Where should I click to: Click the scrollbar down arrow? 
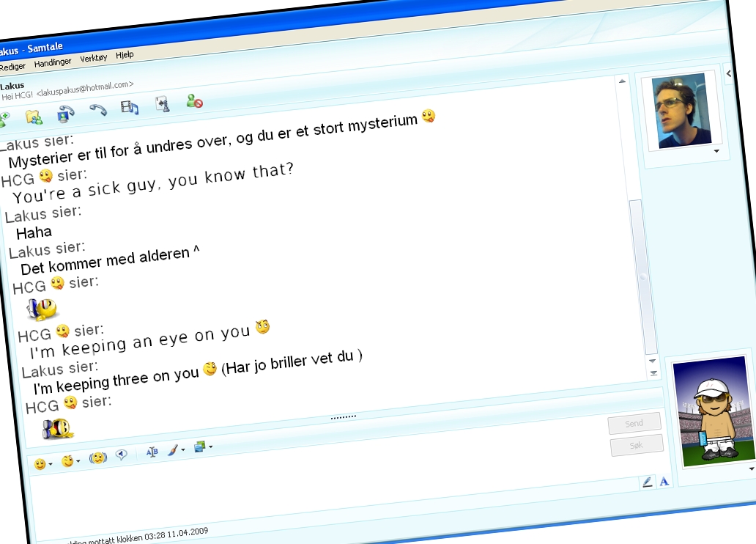tap(652, 361)
